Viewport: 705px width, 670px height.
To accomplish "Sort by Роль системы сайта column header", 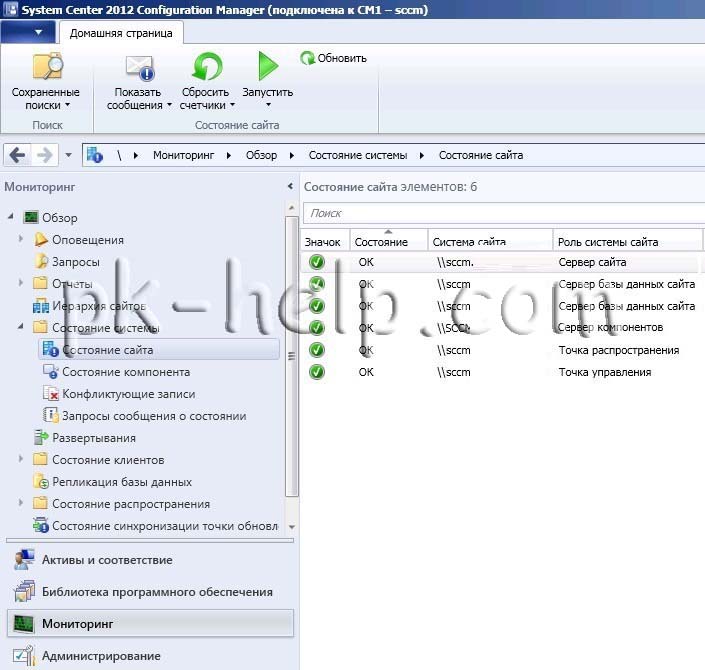I will click(627, 242).
